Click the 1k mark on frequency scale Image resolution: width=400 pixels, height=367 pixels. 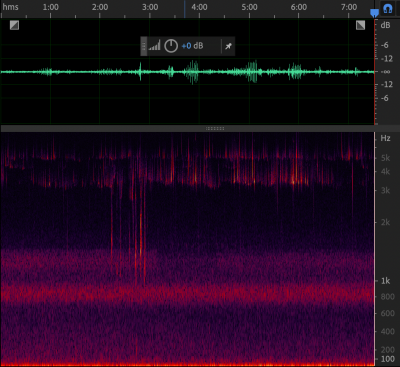click(386, 281)
